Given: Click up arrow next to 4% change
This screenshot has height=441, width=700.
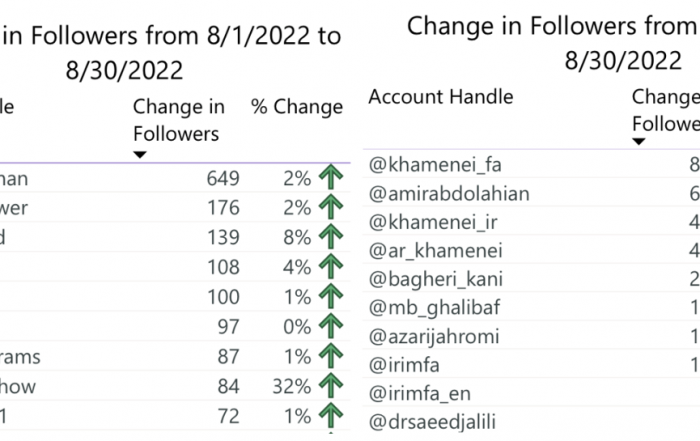Looking at the screenshot, I should (331, 266).
